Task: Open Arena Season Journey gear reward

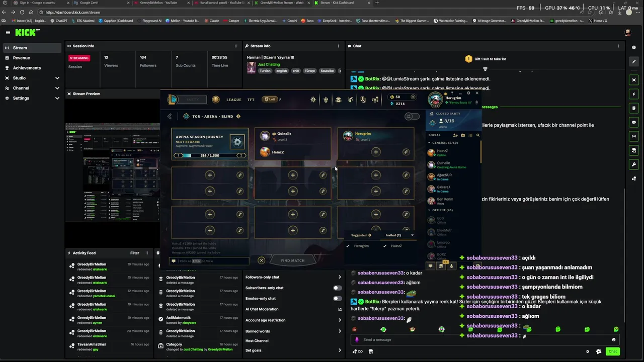Action: point(237,142)
